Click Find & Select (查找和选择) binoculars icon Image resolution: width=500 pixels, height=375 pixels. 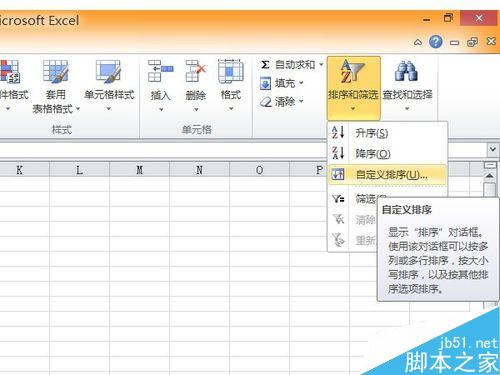406,71
